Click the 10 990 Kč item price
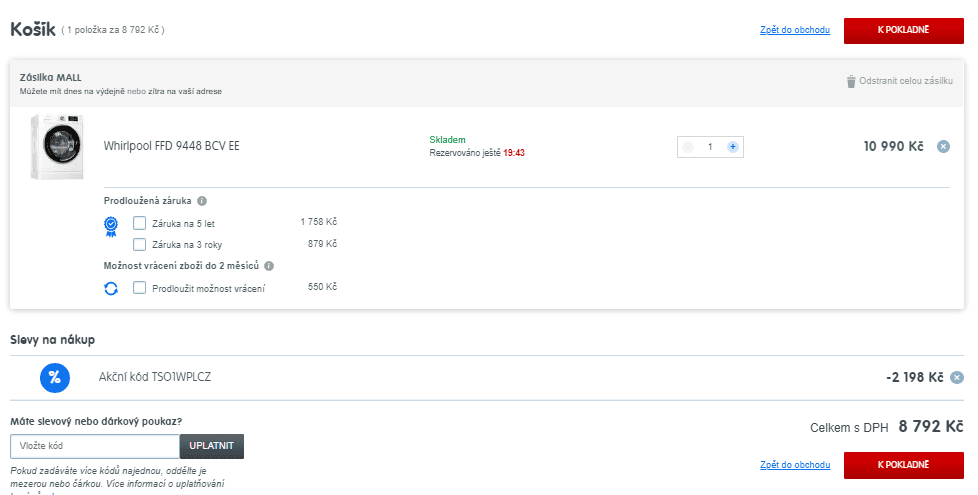978x495 pixels. pos(893,147)
